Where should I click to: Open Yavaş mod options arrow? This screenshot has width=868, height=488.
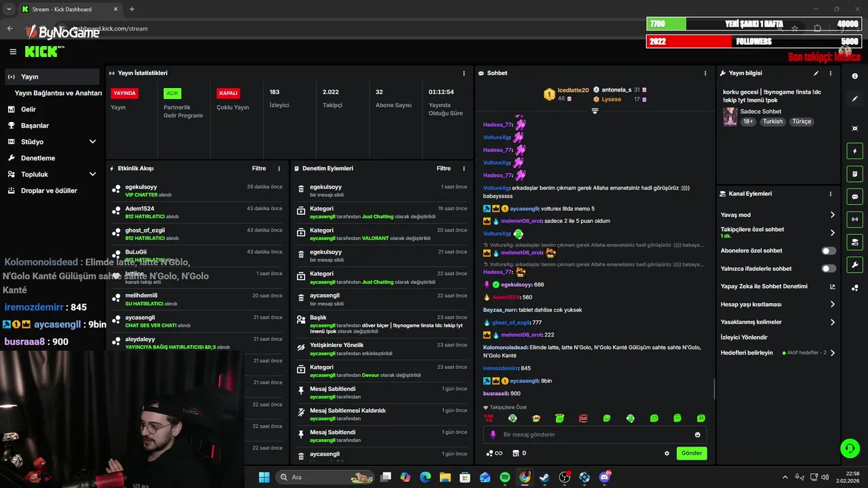[833, 215]
